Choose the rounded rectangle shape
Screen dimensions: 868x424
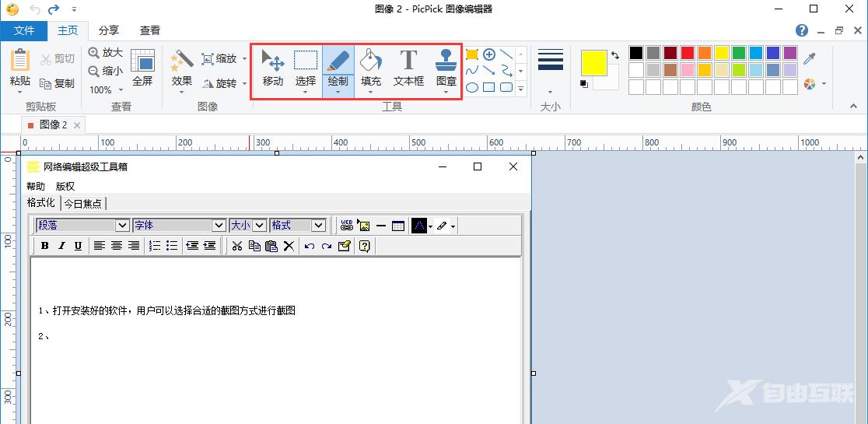point(506,87)
